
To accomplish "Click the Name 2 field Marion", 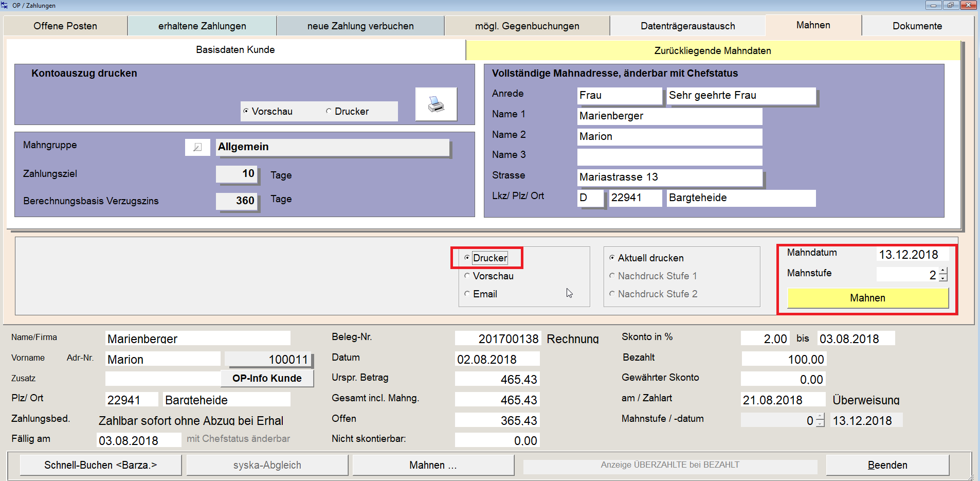I will (669, 136).
